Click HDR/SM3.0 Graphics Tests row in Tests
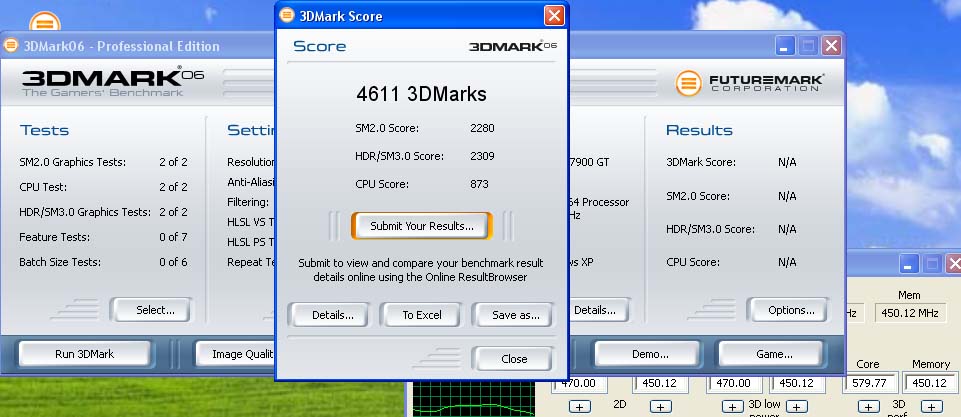The width and height of the screenshot is (961, 417). pos(103,212)
